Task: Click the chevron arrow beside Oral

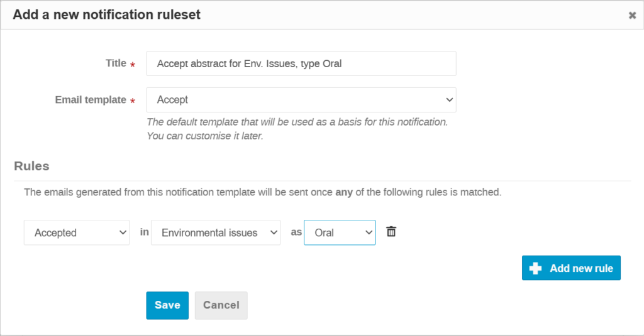Action: click(x=369, y=232)
